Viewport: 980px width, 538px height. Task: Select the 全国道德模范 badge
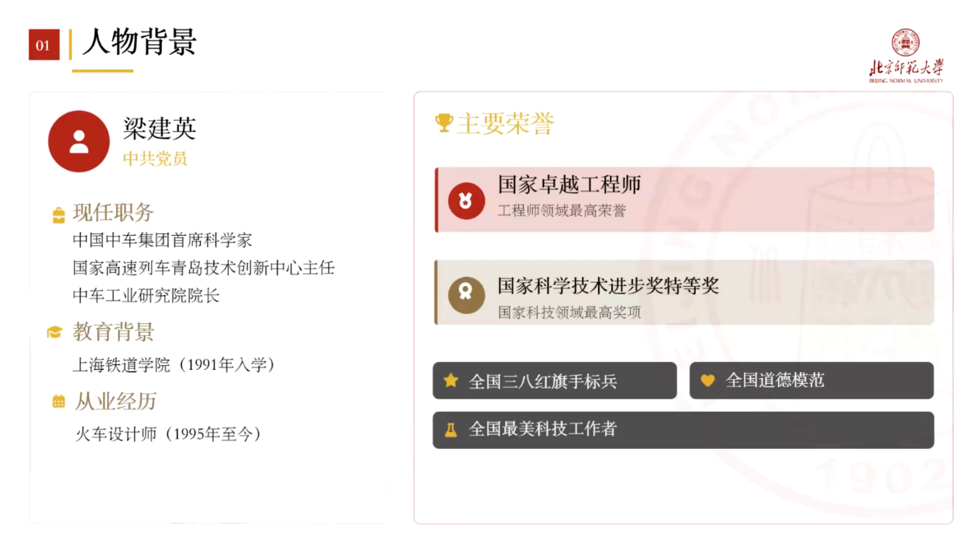point(811,381)
